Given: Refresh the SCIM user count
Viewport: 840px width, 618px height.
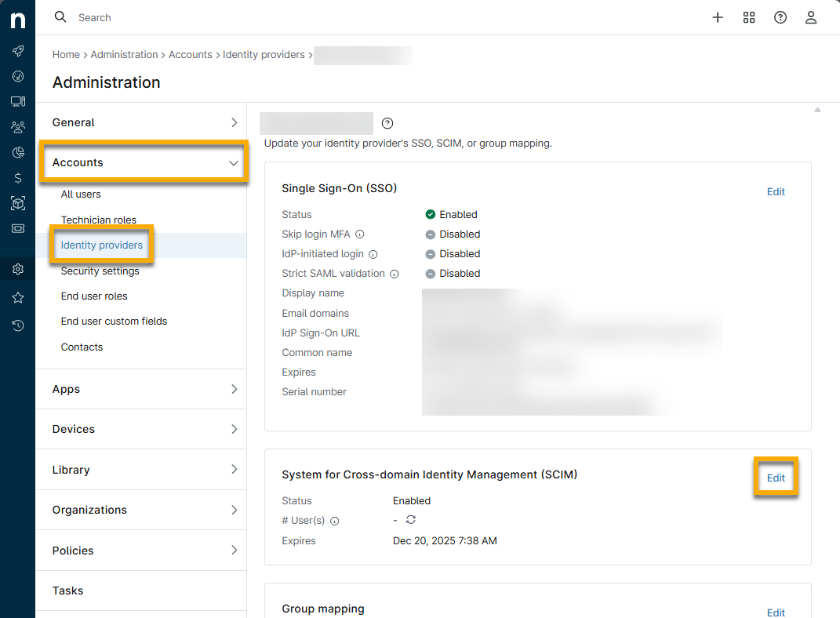Looking at the screenshot, I should pyautogui.click(x=409, y=520).
